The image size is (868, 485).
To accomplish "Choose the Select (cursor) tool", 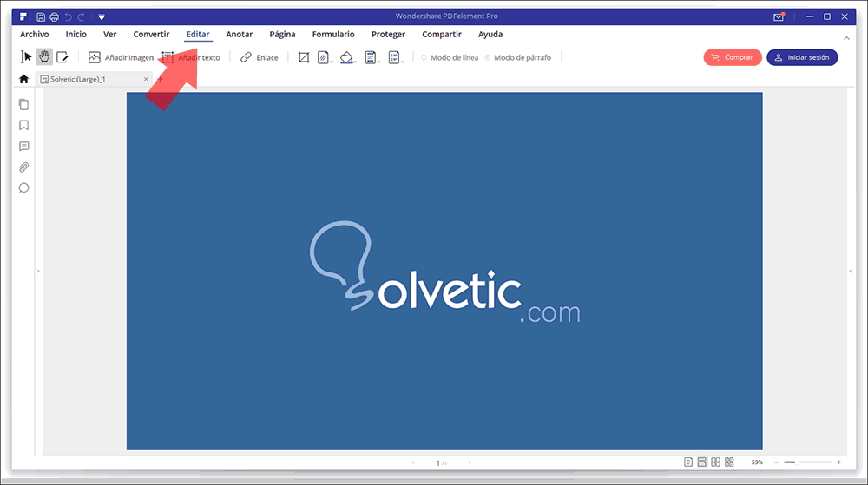I will click(x=26, y=57).
